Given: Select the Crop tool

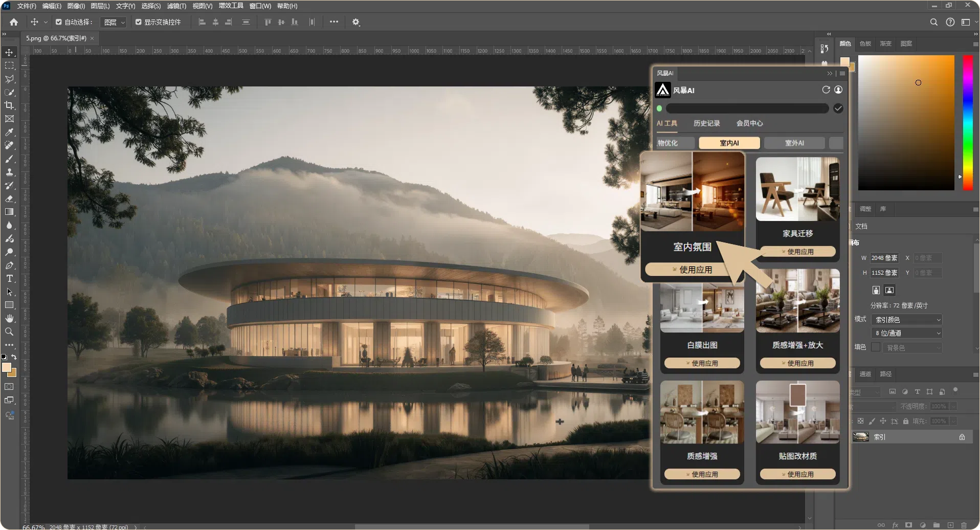Looking at the screenshot, I should tap(9, 105).
